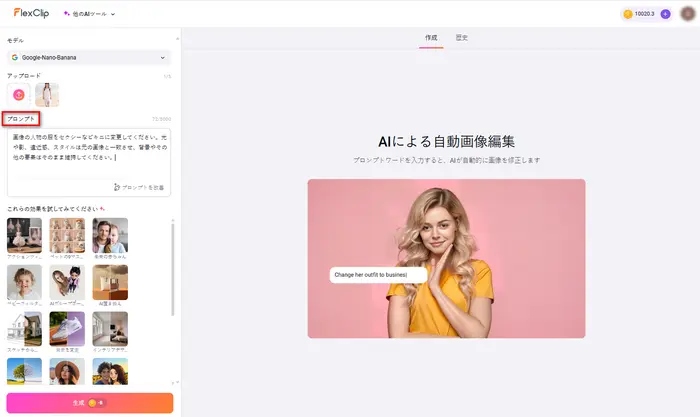Choose the cartoon couple effect thumbnail
This screenshot has width=700, height=417.
[110, 371]
